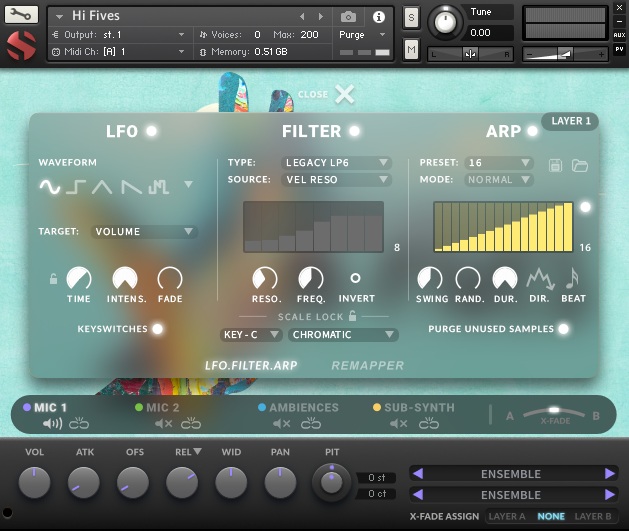Image resolution: width=629 pixels, height=531 pixels.
Task: Toggle the MIC 2 link icon
Action: point(191,424)
